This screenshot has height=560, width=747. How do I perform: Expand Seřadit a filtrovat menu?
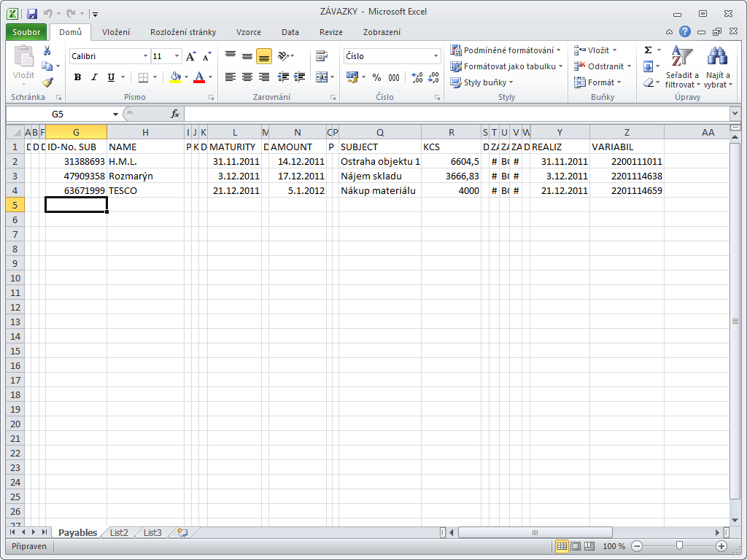click(682, 66)
